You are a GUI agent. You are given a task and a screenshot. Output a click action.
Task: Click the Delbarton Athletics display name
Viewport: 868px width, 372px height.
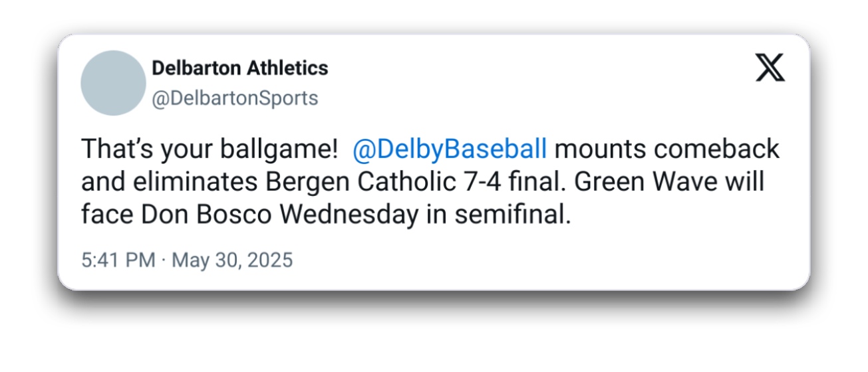pos(239,68)
